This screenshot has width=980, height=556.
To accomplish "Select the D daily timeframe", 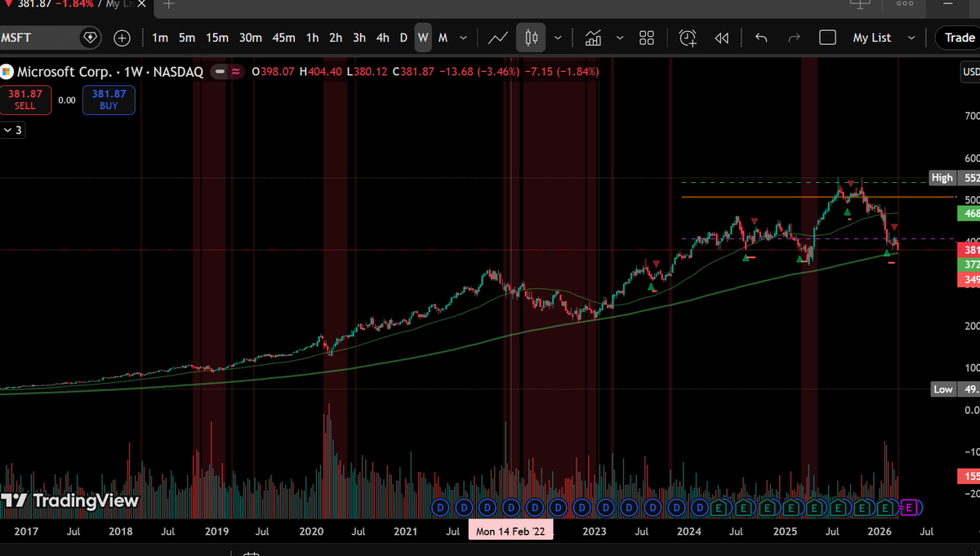I will 403,38.
